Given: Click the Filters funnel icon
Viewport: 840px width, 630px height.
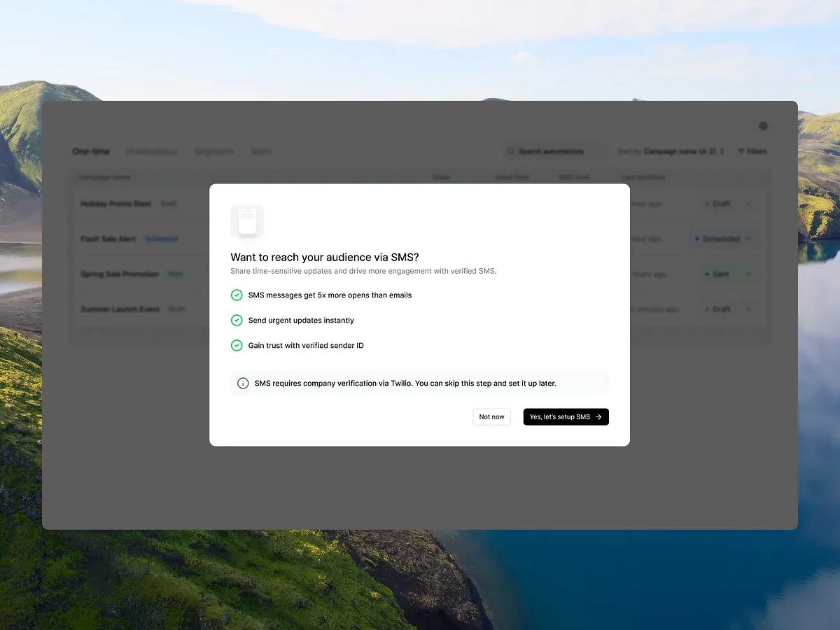Looking at the screenshot, I should point(740,151).
